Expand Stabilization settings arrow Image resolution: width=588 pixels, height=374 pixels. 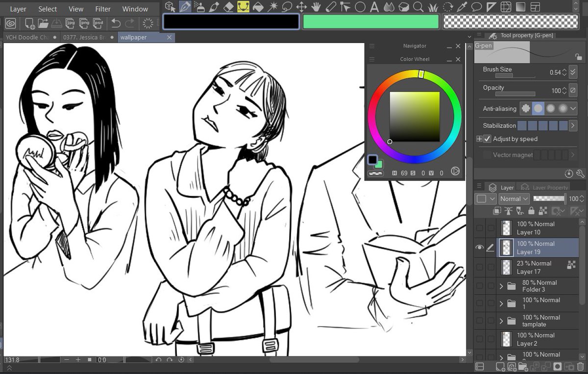coord(573,126)
